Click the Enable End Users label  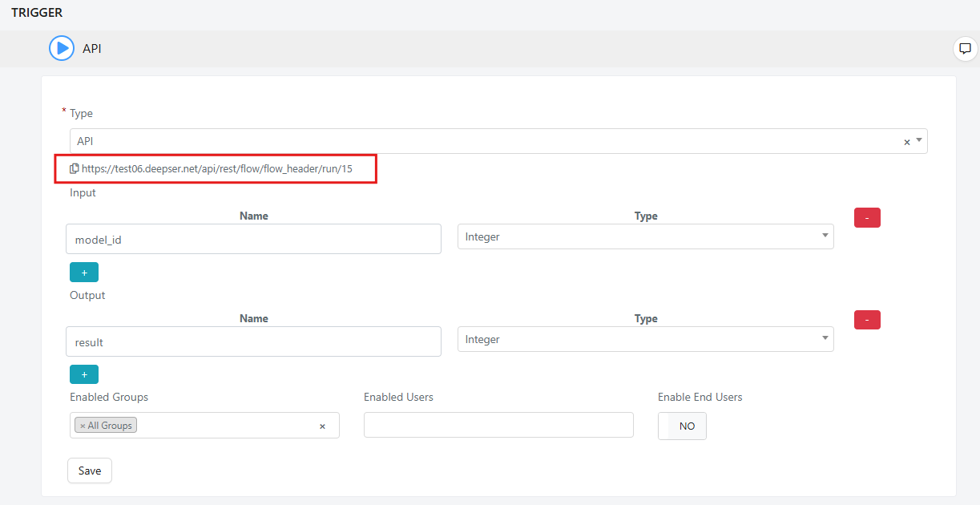[x=700, y=397]
